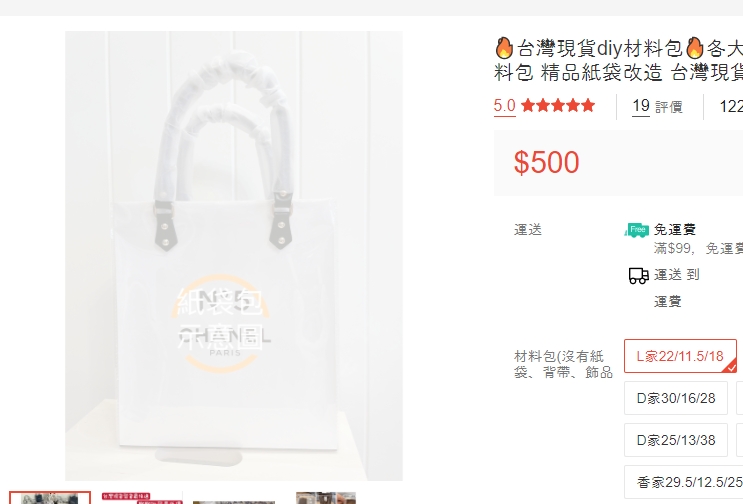Screen dimensions: 743x504
Task: Click the checkmark corner on L家 option
Action: click(x=732, y=367)
